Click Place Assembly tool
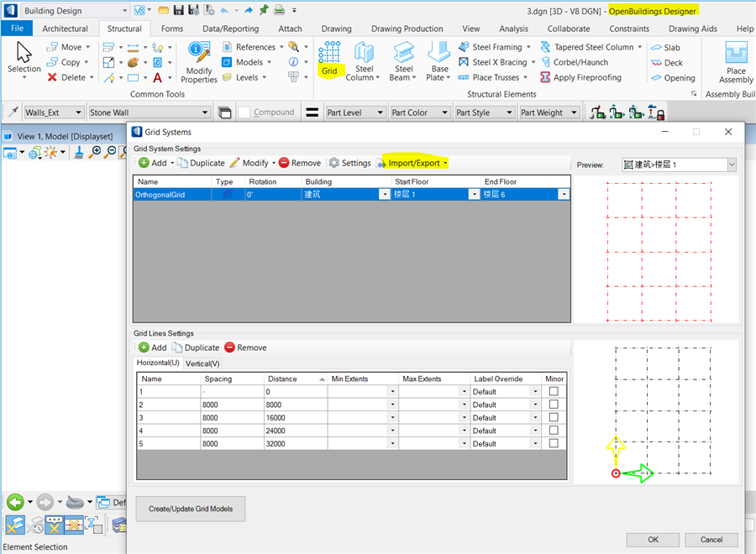Image resolution: width=756 pixels, height=554 pixels. tap(736, 62)
